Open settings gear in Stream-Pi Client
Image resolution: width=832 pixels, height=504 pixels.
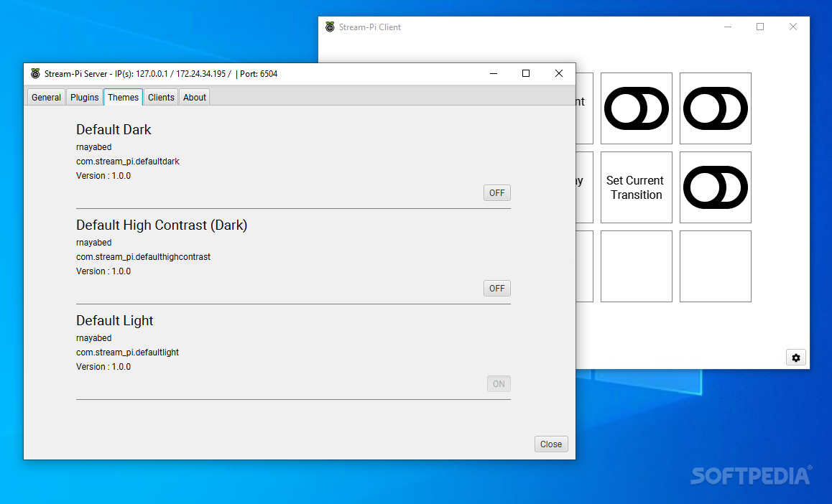click(796, 358)
